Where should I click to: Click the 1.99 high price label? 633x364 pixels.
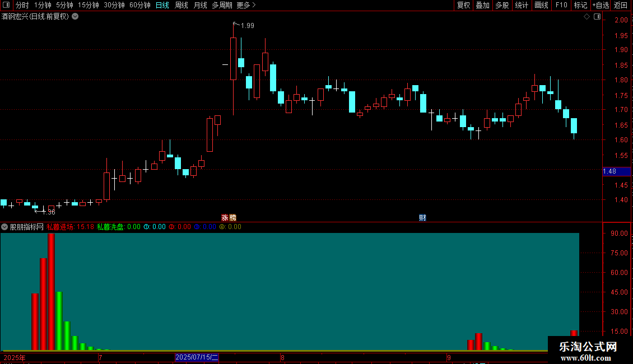(x=248, y=25)
